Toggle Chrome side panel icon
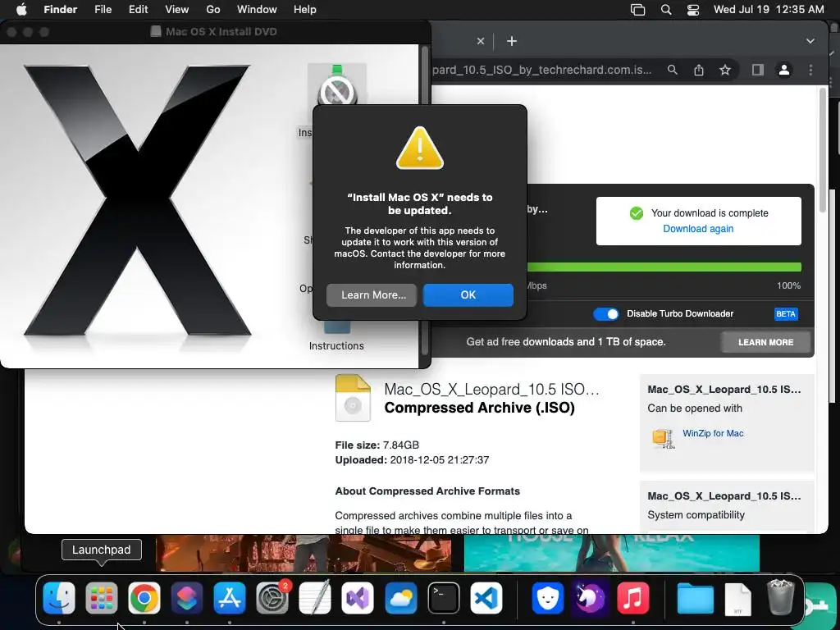This screenshot has height=630, width=840. pyautogui.click(x=757, y=70)
